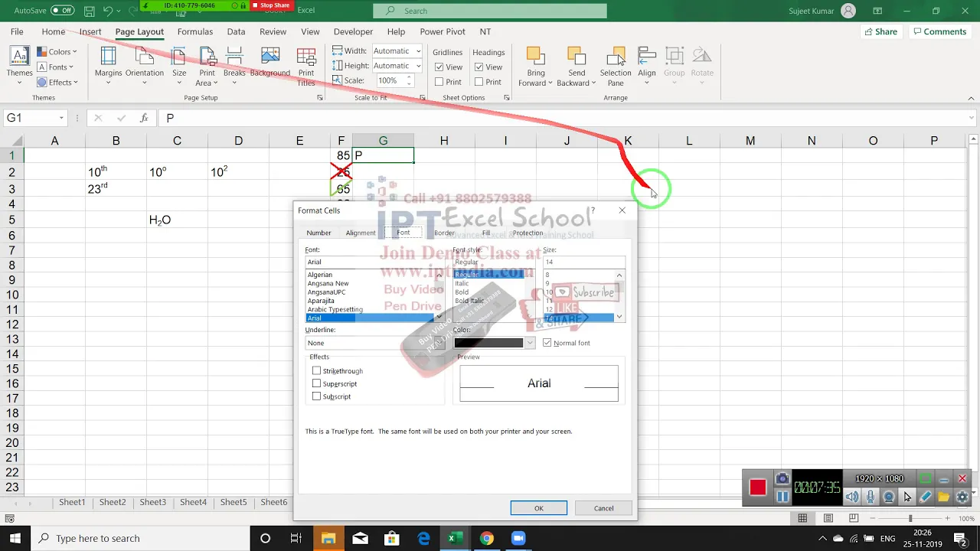The height and width of the screenshot is (551, 980).
Task: Open the Home ribbon tab
Action: (x=54, y=31)
